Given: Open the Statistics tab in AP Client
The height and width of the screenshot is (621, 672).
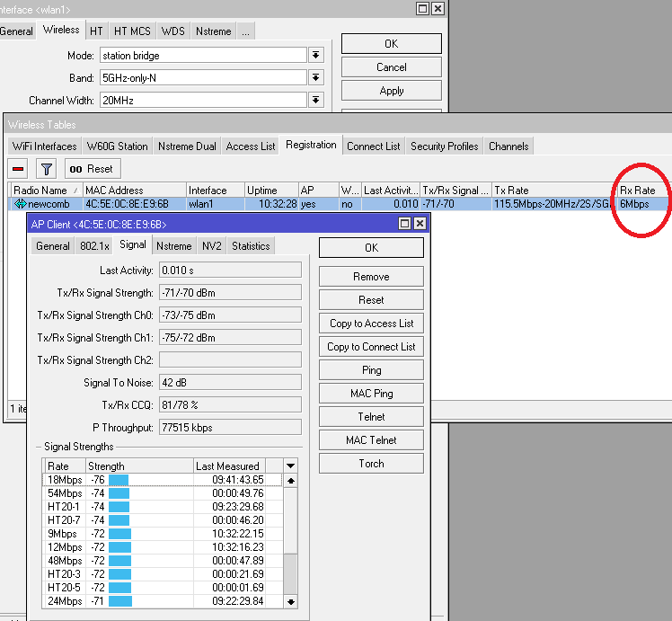Looking at the screenshot, I should 251,246.
